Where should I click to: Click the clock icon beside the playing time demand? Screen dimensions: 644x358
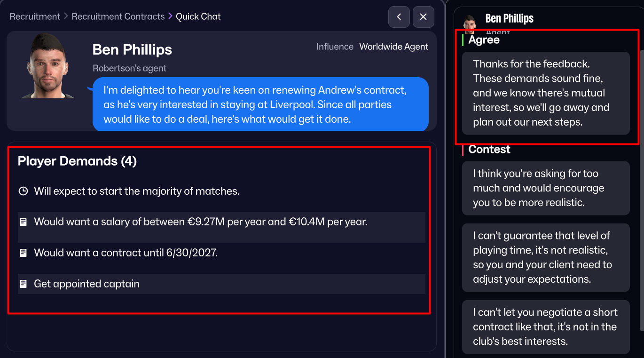(x=23, y=191)
